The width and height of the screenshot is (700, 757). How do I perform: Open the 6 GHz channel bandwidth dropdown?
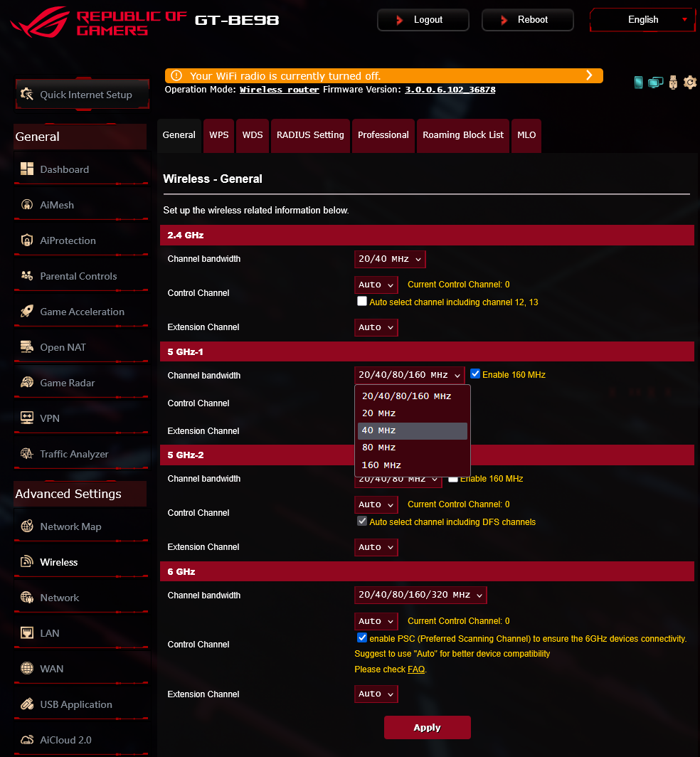pos(420,595)
